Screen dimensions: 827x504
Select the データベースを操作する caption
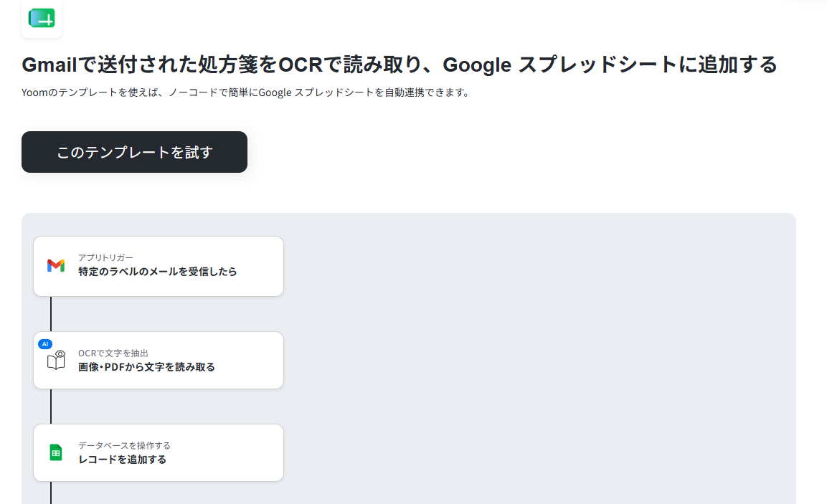125,445
